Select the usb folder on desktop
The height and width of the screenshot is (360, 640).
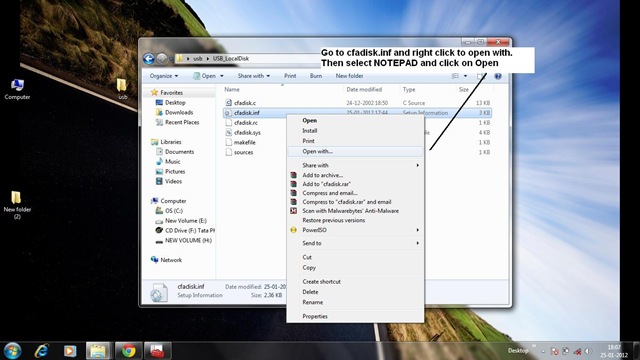[122, 89]
